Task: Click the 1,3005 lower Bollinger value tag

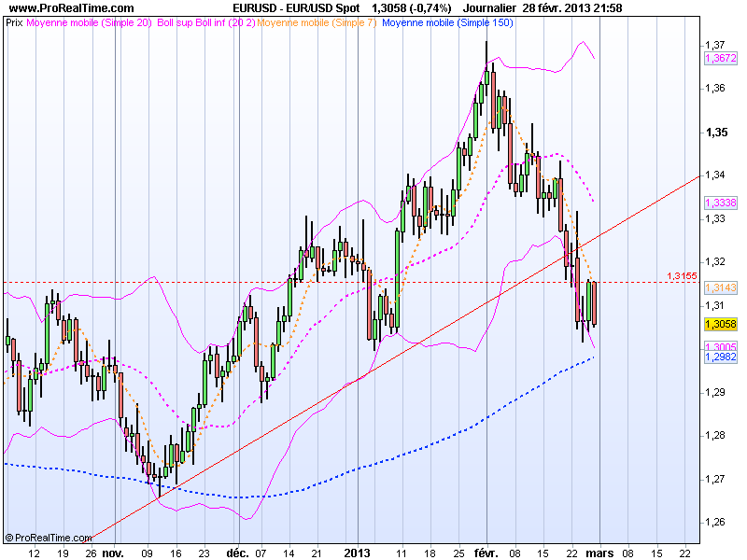Action: click(721, 346)
